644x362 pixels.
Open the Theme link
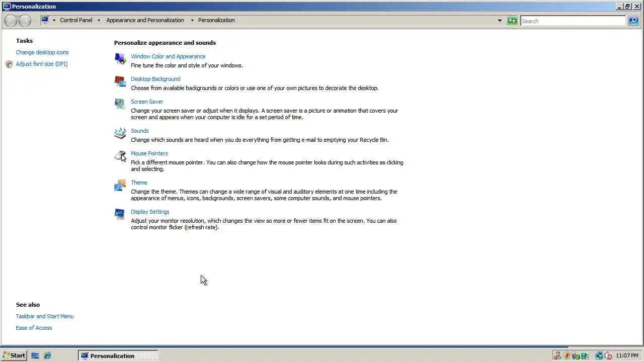pos(139,183)
